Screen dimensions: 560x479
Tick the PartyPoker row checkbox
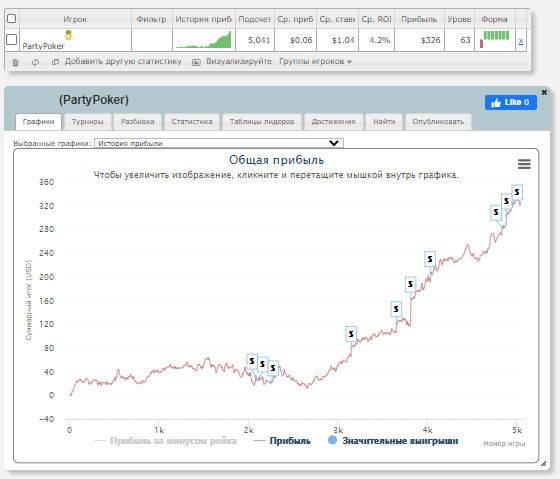click(x=11, y=39)
